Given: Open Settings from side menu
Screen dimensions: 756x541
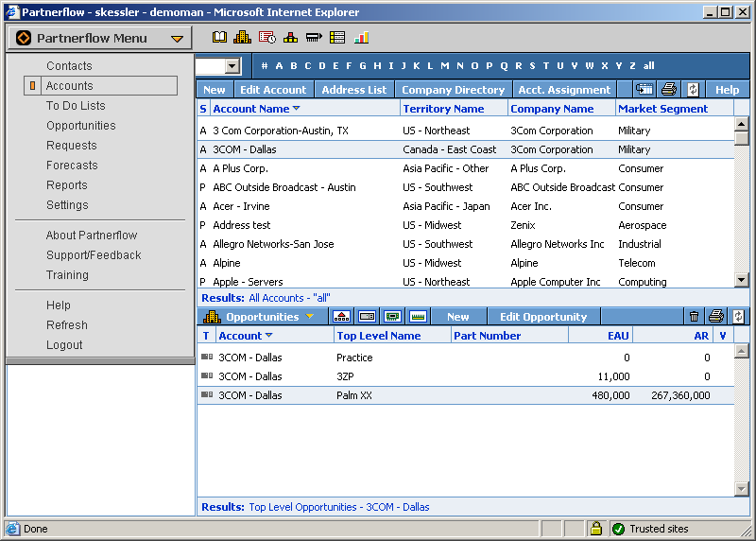Looking at the screenshot, I should 67,204.
